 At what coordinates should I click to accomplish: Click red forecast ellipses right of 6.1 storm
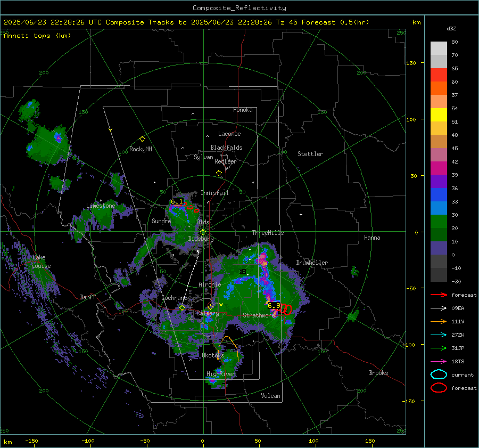tap(191, 208)
